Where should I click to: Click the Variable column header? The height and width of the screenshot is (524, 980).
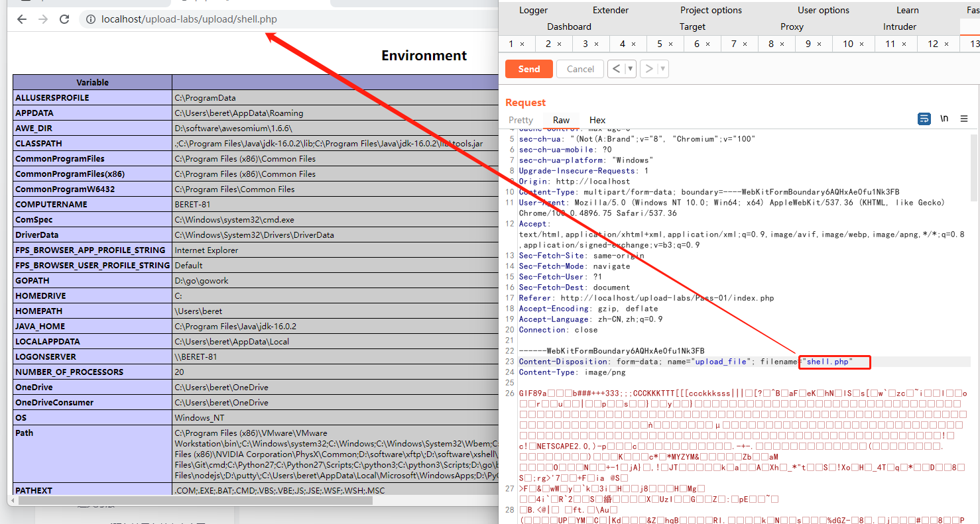pos(92,82)
